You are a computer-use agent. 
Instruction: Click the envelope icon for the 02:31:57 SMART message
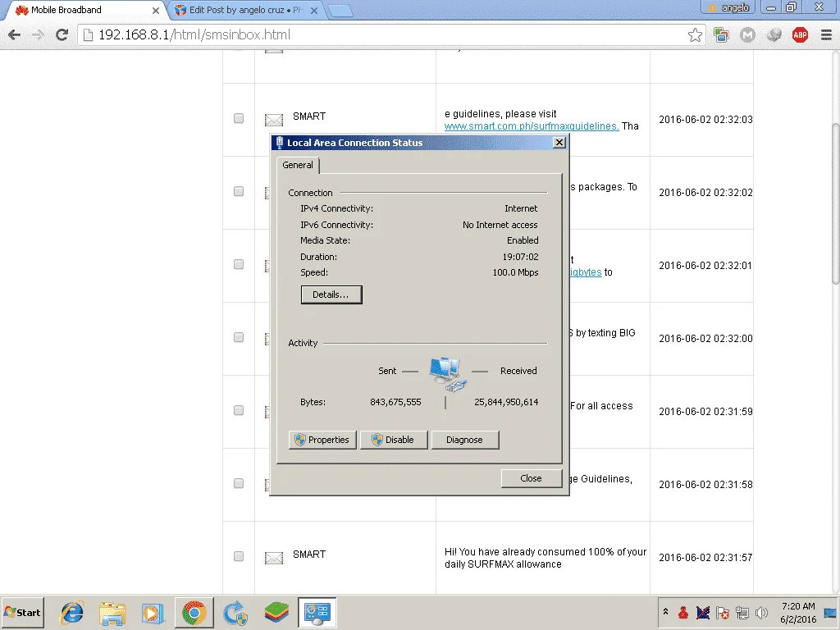pos(274,558)
